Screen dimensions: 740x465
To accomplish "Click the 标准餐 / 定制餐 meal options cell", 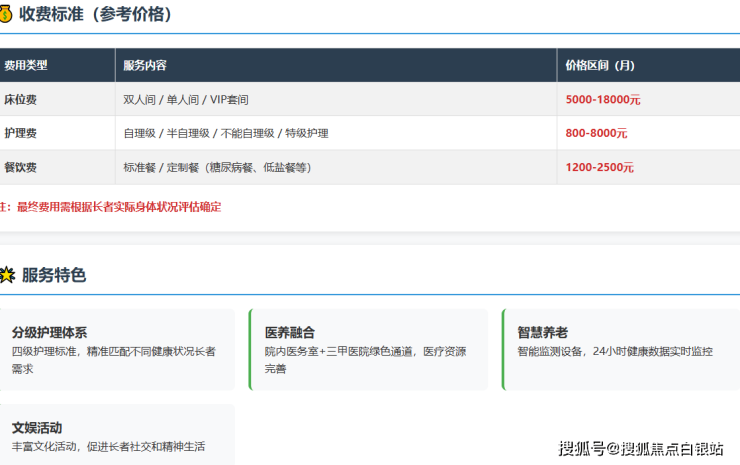I will click(216, 167).
